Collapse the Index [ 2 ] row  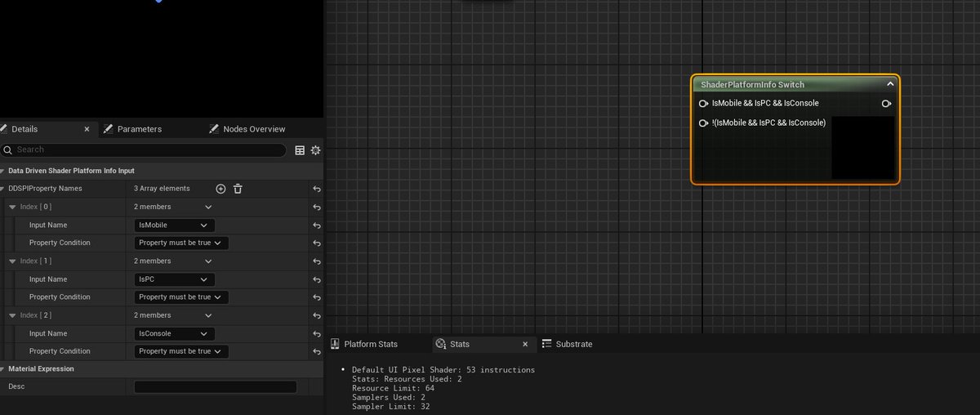[13, 315]
